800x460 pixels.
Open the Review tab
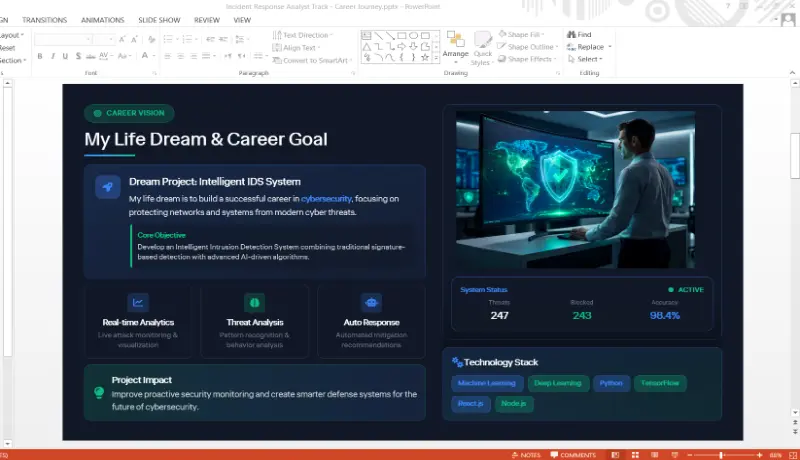click(207, 20)
